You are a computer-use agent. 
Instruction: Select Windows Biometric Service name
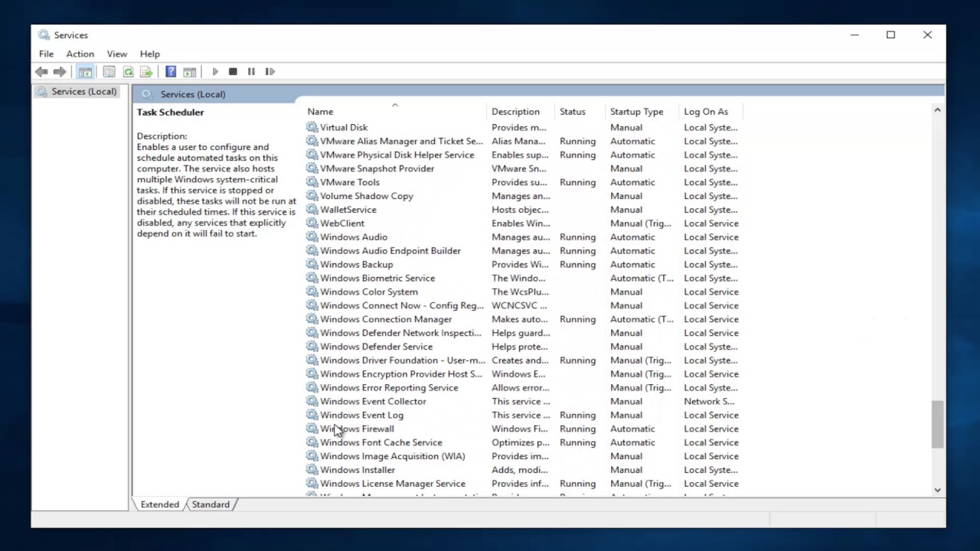coord(377,279)
